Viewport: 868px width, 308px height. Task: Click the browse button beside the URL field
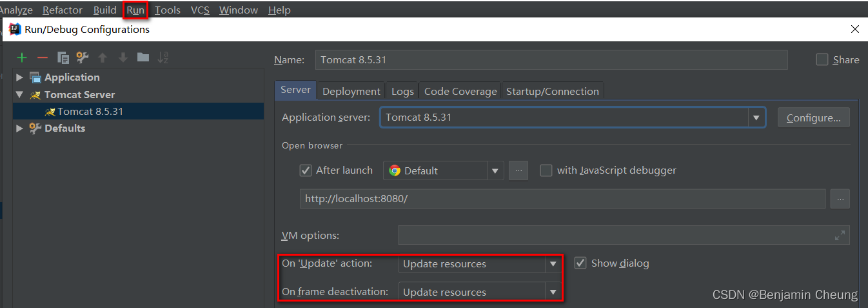tap(840, 199)
